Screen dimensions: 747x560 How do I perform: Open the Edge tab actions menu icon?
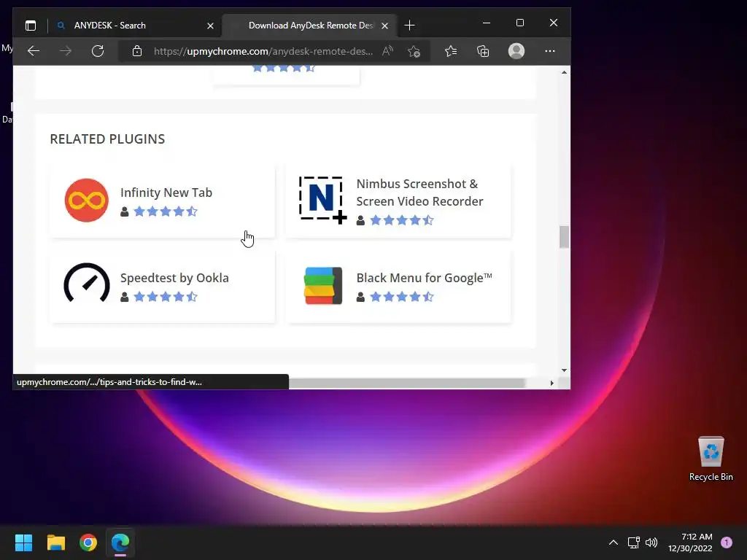click(x=31, y=26)
